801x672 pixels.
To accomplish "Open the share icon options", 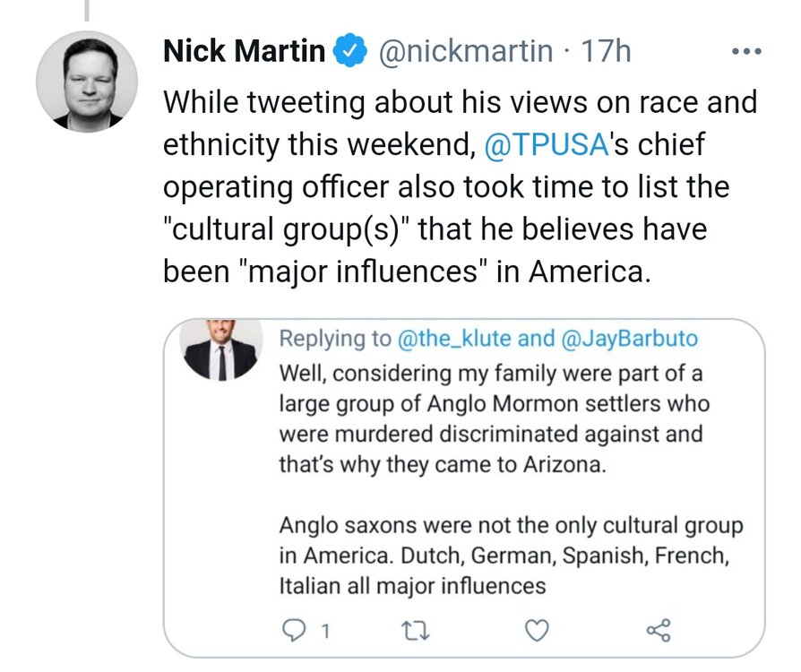I will click(657, 631).
